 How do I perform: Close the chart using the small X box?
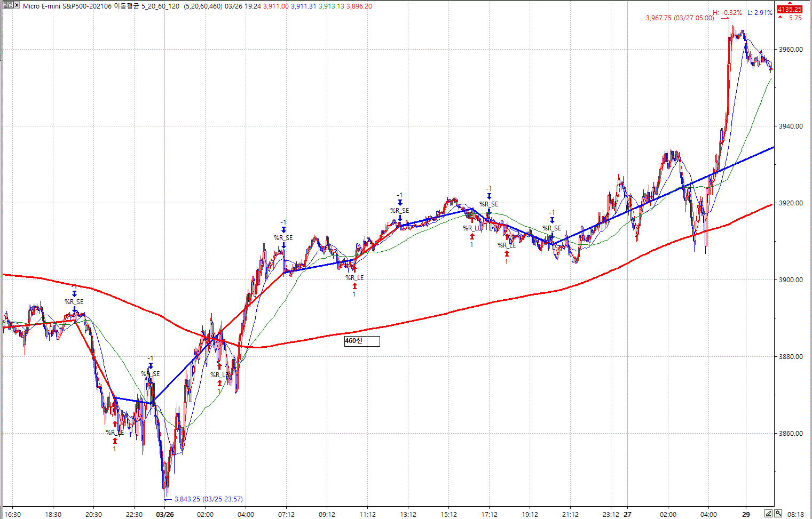point(17,5)
